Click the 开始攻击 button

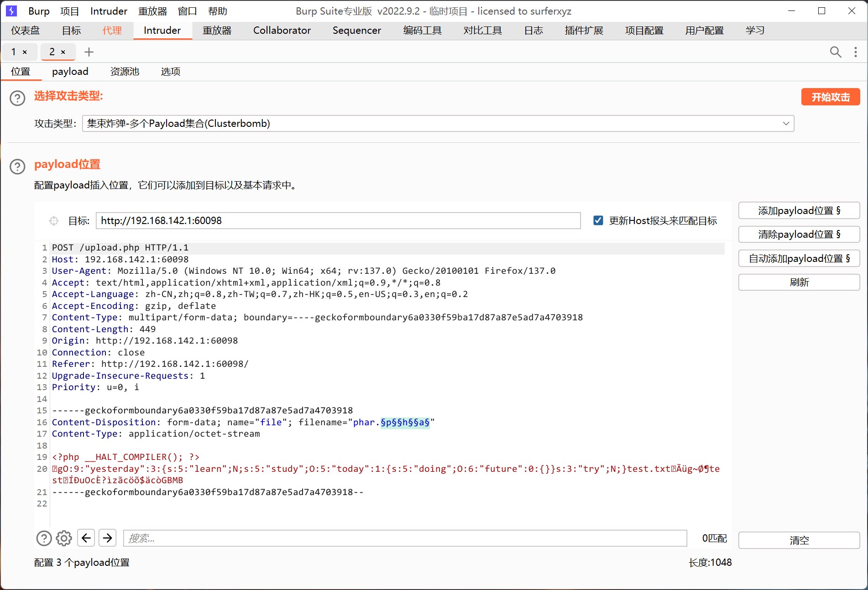(x=831, y=97)
